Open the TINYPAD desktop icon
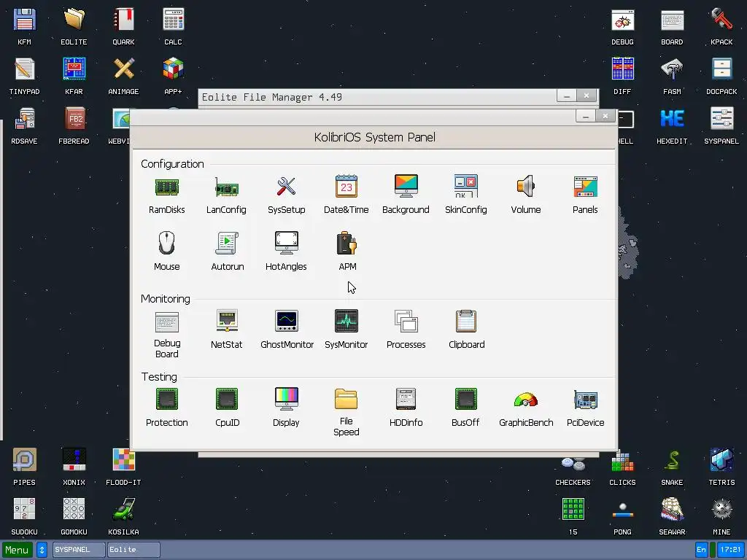This screenshot has width=747, height=560. pyautogui.click(x=24, y=69)
